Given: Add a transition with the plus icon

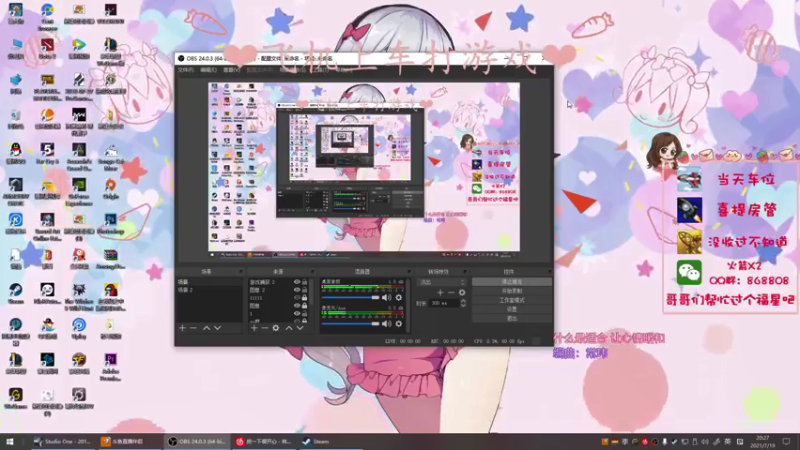Looking at the screenshot, I should click(440, 292).
